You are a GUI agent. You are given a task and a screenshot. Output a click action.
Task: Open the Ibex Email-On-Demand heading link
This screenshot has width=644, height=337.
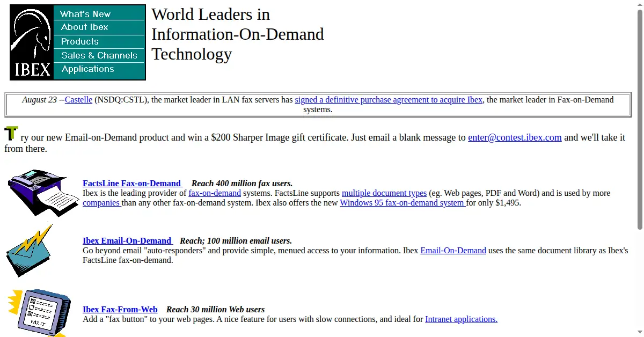click(128, 241)
